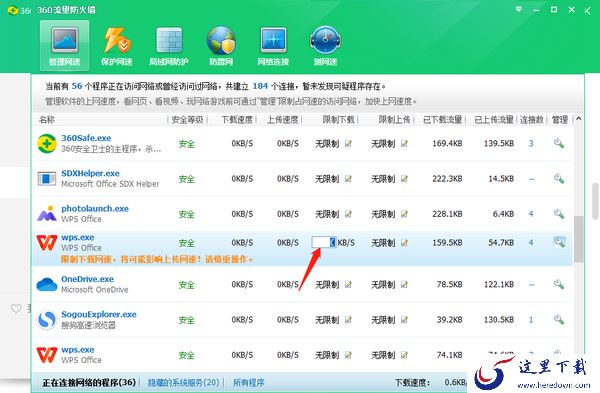The height and width of the screenshot is (393, 600).
Task: Click the SogouExplorer.exe program icon
Action: click(47, 320)
